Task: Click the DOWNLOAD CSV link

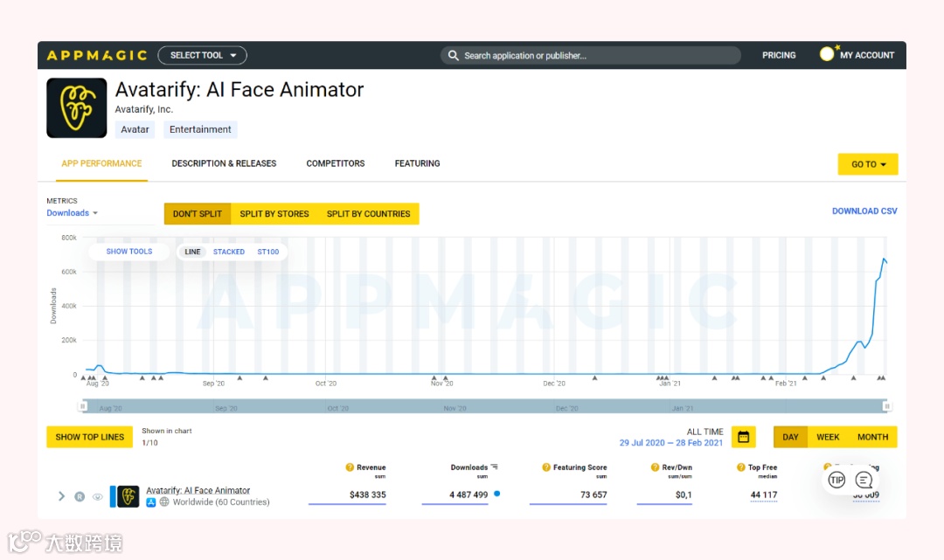Action: tap(864, 211)
